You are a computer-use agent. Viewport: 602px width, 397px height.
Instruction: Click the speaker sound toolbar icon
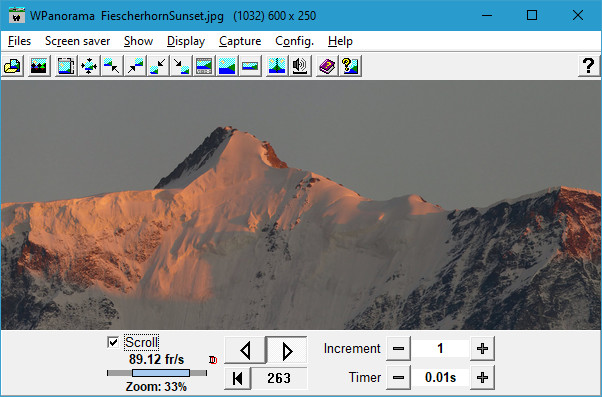pyautogui.click(x=300, y=66)
